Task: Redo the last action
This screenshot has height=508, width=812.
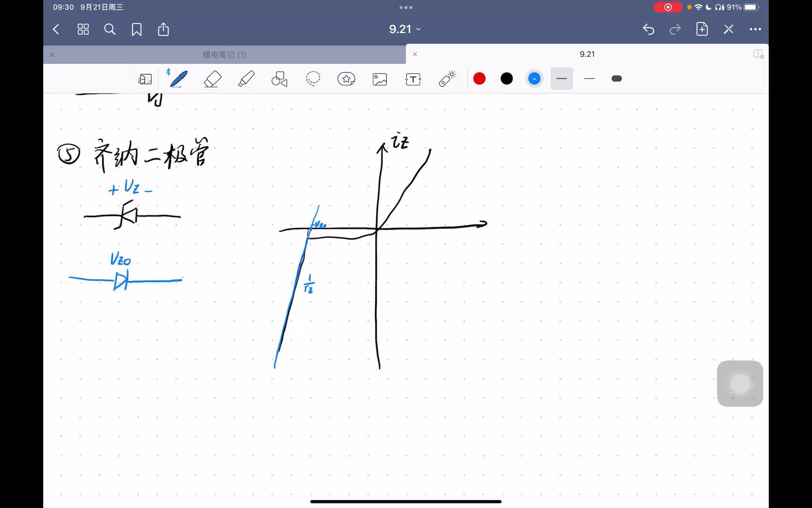Action: [x=675, y=29]
